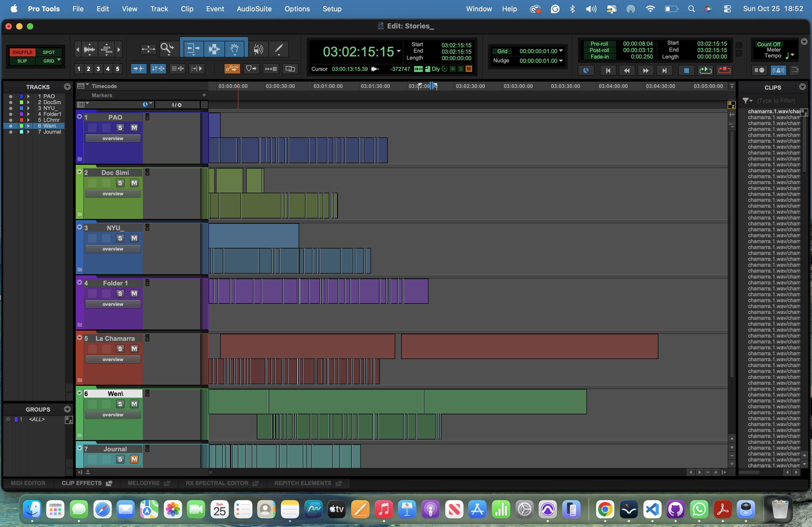
Task: Solo the Doc Simi track
Action: click(120, 183)
